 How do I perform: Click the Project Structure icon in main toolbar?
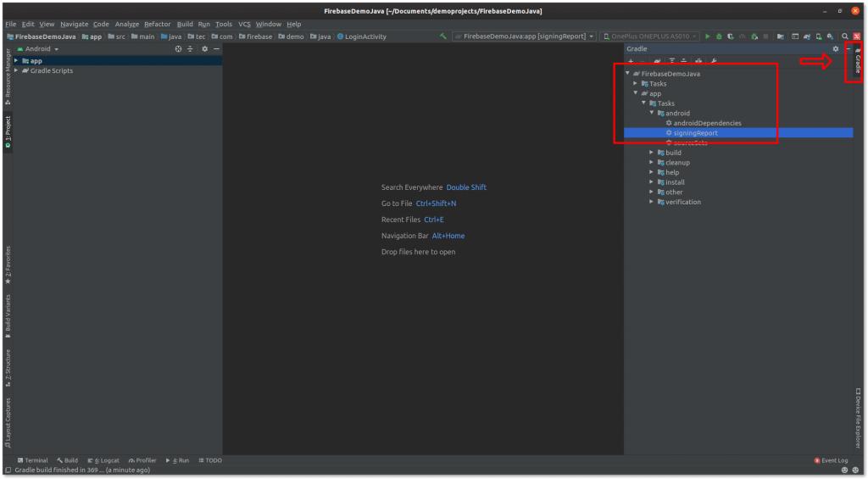coord(781,36)
